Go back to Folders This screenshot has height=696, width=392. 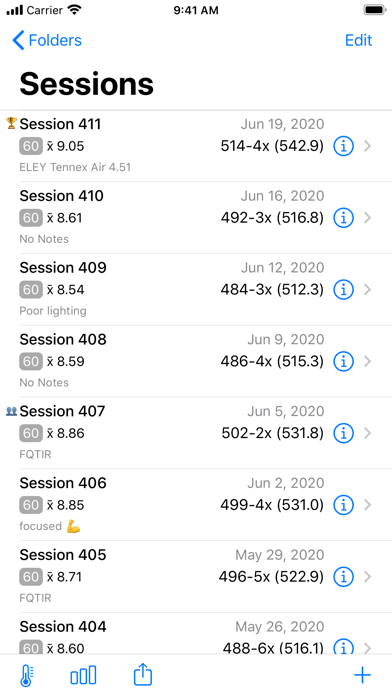click(47, 40)
